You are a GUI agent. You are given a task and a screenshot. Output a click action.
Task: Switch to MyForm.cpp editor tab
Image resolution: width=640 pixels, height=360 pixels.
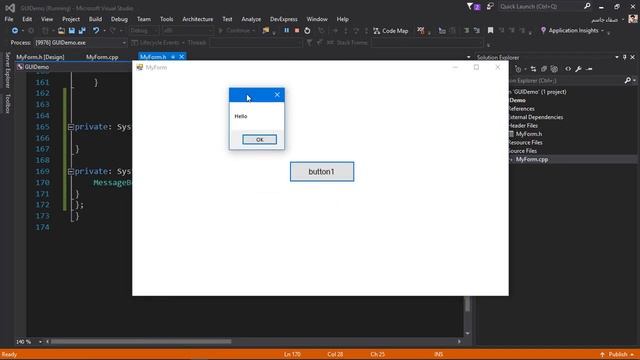tap(102, 57)
